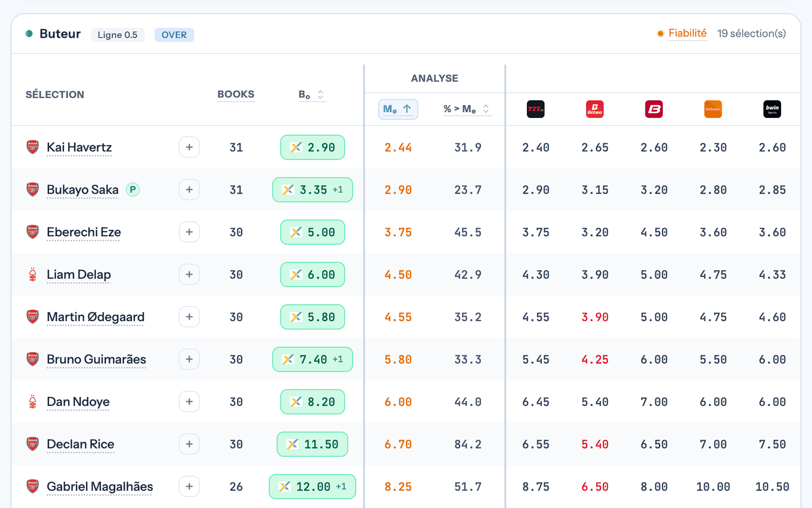Open the Fiabilité link
The image size is (812, 508).
point(687,34)
